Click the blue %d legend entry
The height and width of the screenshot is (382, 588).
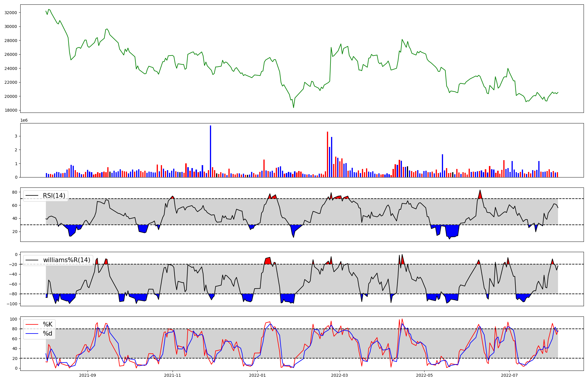(x=48, y=334)
